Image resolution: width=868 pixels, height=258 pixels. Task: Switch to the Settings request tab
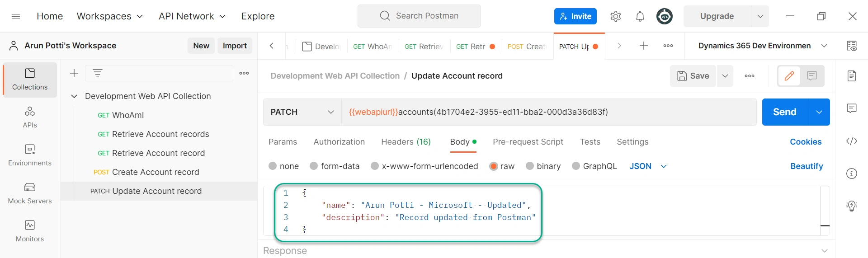[x=632, y=142]
